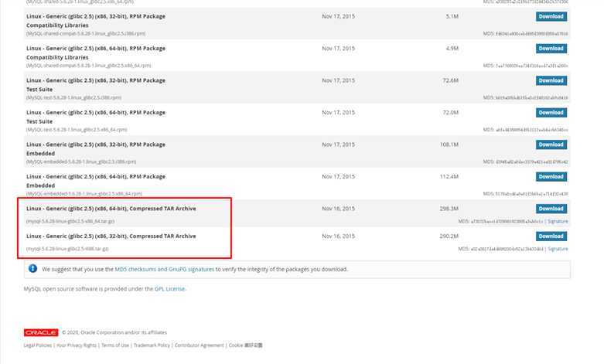Click 'Embedded' subtitle in the 112.4M row

point(40,185)
